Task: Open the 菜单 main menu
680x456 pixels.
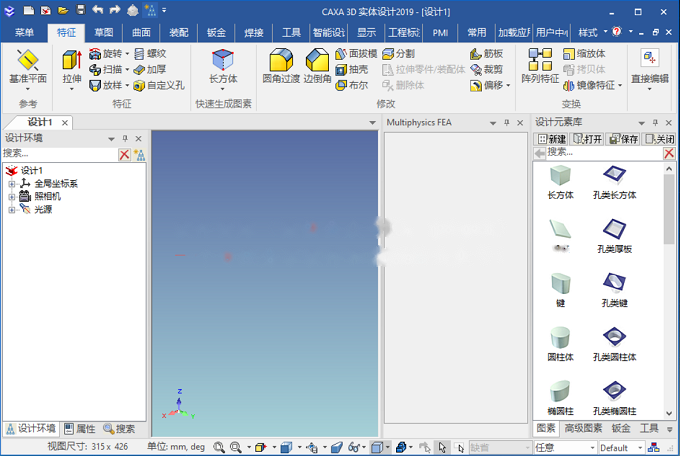Action: (x=24, y=33)
